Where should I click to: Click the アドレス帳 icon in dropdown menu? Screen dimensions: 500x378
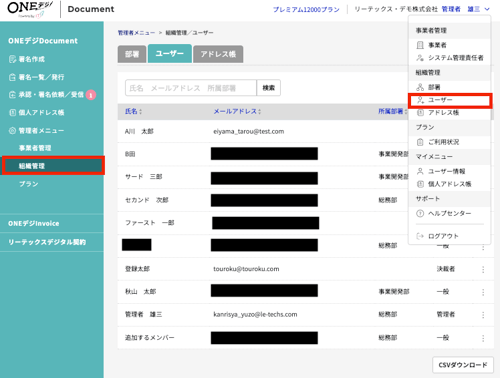pyautogui.click(x=420, y=113)
